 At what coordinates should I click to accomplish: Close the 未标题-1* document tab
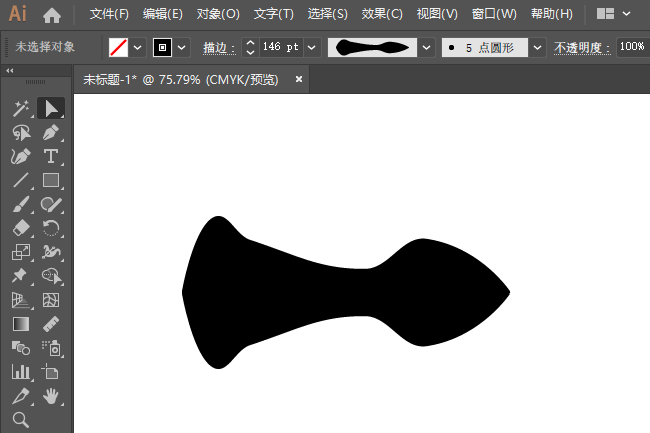(298, 79)
